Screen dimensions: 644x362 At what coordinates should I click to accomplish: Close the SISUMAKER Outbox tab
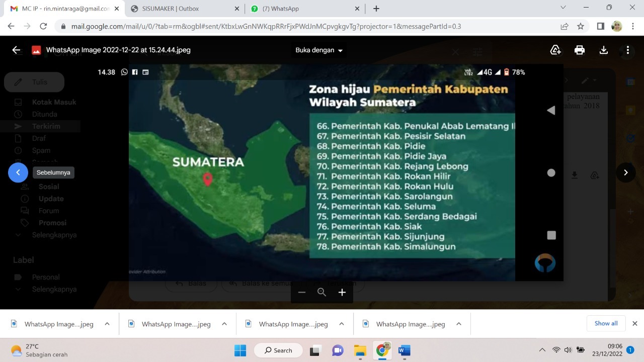tap(236, 9)
